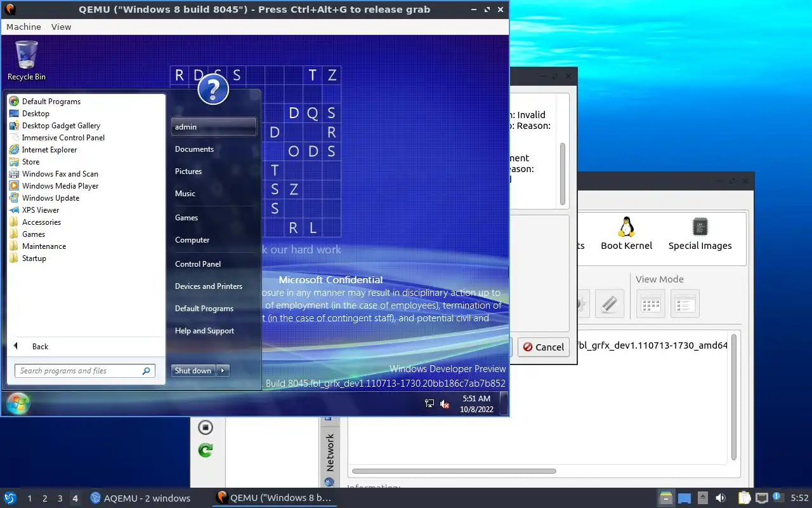Select Boot Kernel in AQEMU window

click(626, 234)
